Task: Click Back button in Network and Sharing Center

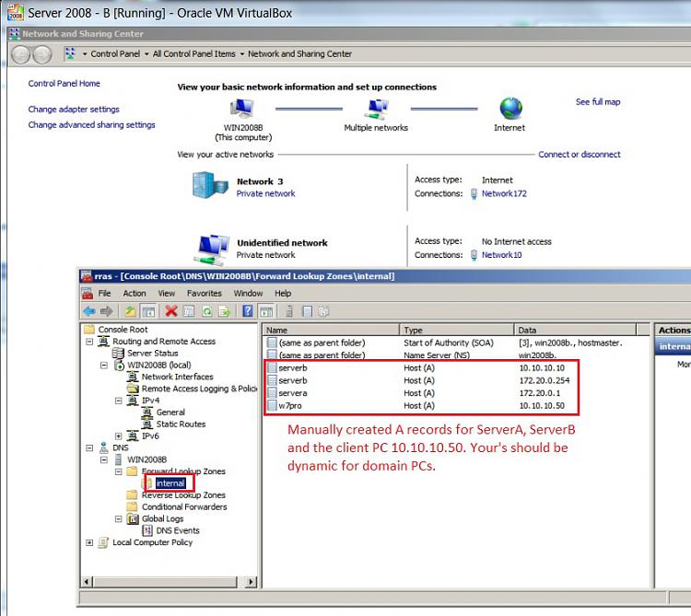Action: tap(20, 54)
